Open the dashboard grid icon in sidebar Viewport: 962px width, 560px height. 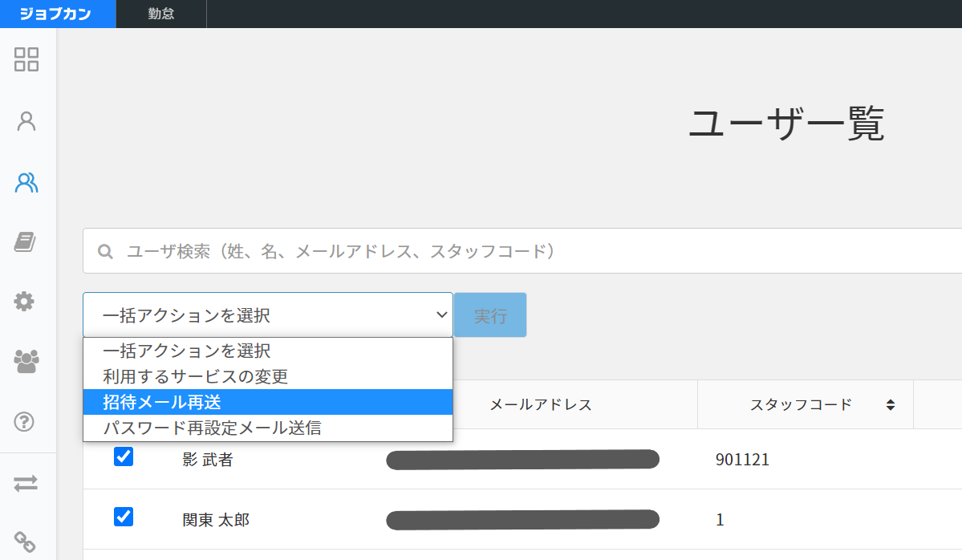click(26, 59)
